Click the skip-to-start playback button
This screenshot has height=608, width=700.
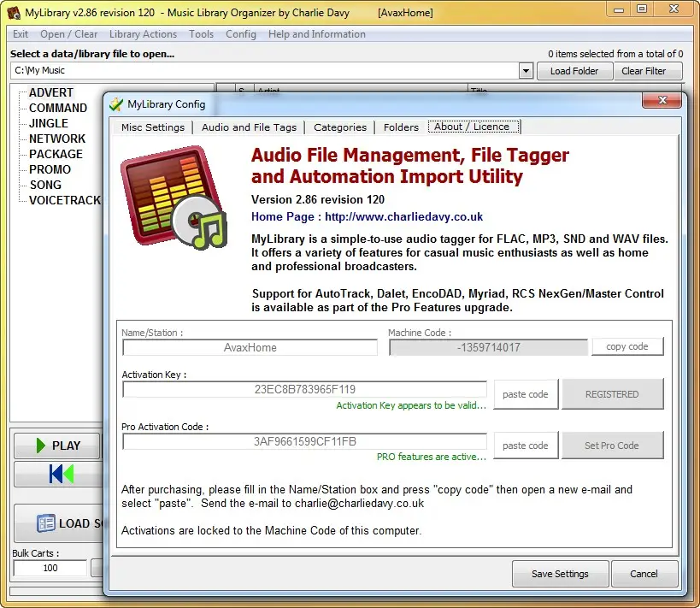point(59,474)
